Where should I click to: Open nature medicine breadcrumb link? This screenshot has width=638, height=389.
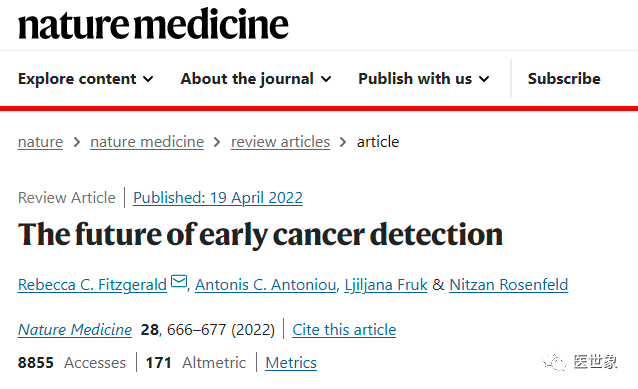point(147,142)
